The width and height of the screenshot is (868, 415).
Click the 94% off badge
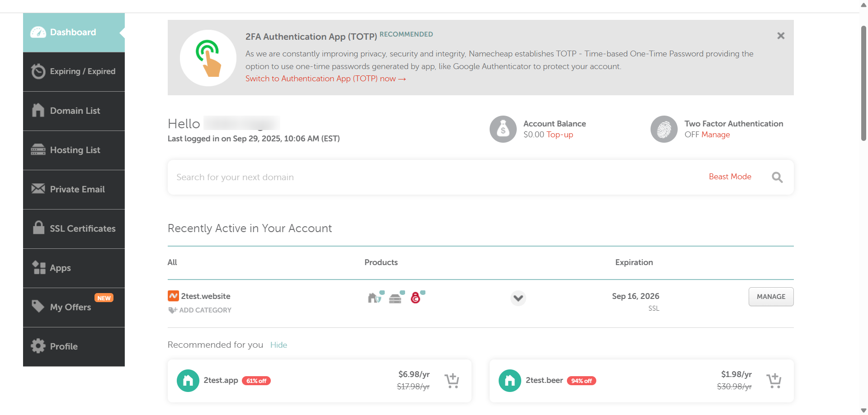(x=581, y=381)
